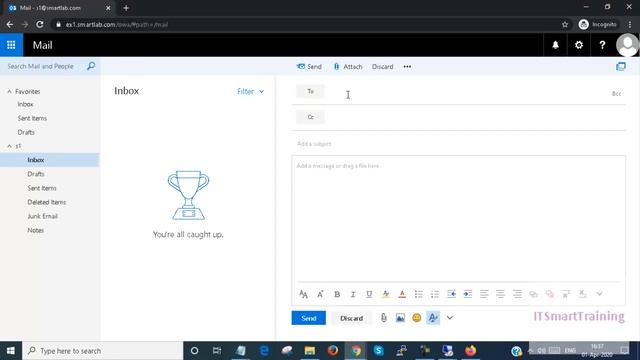This screenshot has height=360, width=640.
Task: Expand more compose options chevron
Action: click(x=450, y=318)
